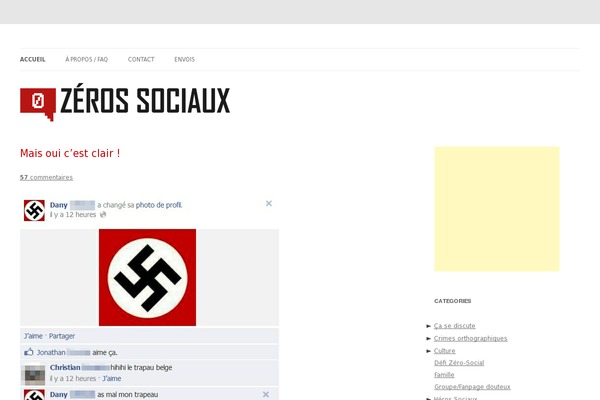Open the photo de profil link
Screen dimensions: 600x400
159,205
